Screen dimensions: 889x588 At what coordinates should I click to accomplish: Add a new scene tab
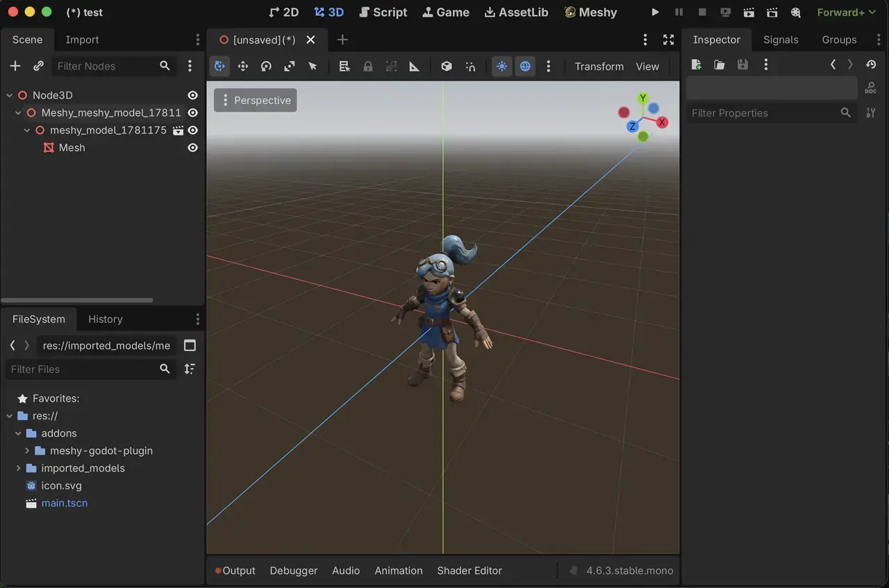pos(342,40)
